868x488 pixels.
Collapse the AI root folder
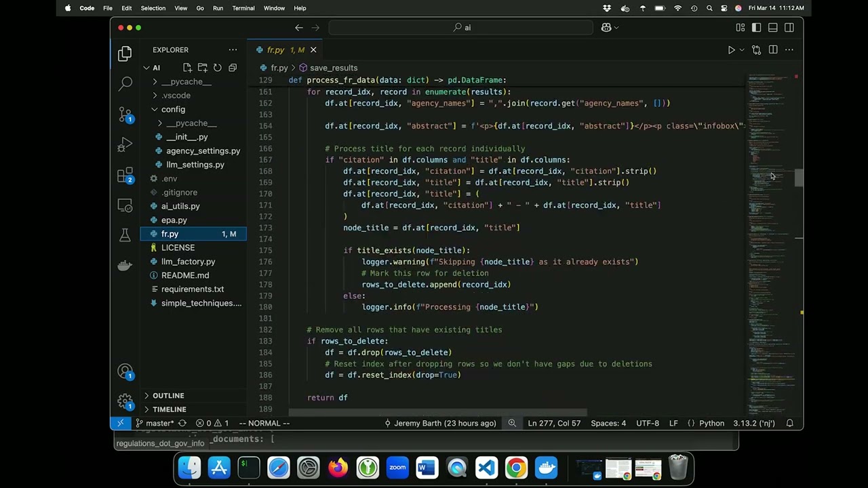click(x=146, y=68)
